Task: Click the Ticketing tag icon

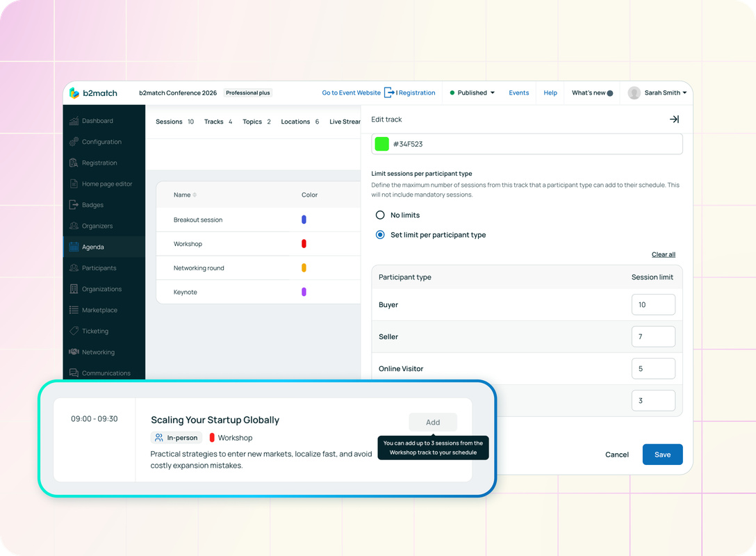Action: (x=74, y=332)
